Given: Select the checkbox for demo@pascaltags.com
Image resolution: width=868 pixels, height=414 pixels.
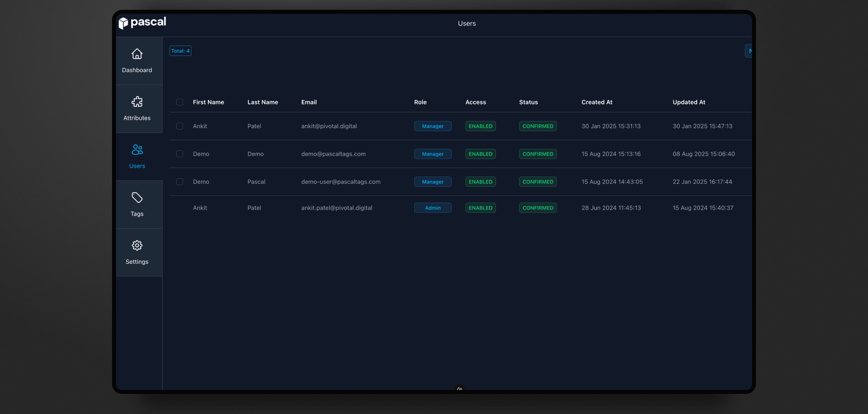Looking at the screenshot, I should click(180, 154).
